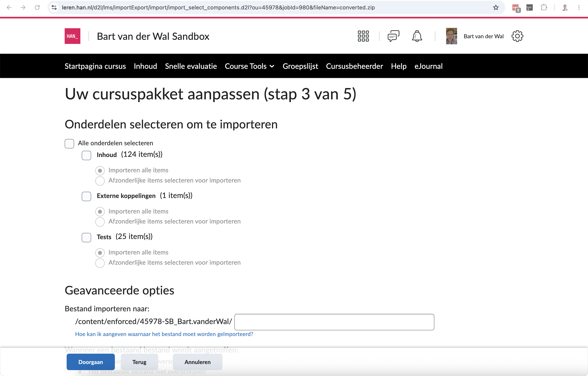Open the browser extensions puzzle icon
The image size is (588, 376).
[x=544, y=8]
